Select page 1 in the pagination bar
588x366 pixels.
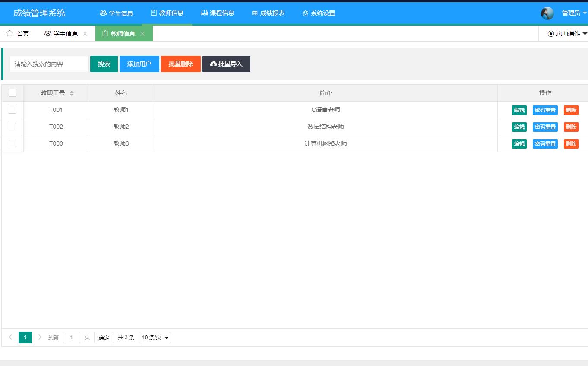(x=25, y=337)
